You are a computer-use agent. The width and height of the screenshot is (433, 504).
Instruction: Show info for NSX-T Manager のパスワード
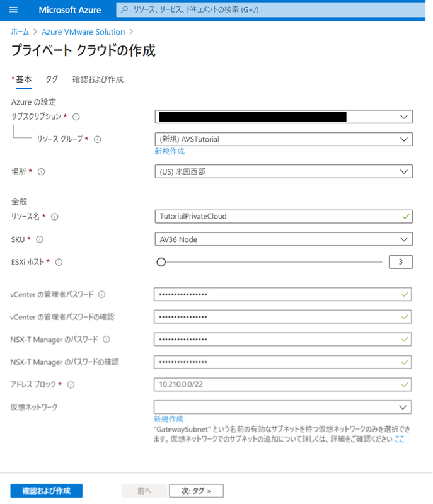(107, 340)
